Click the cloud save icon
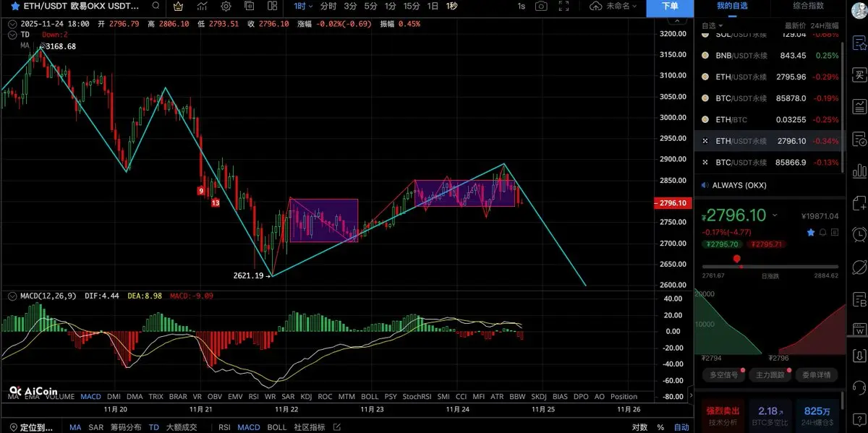 pyautogui.click(x=595, y=6)
